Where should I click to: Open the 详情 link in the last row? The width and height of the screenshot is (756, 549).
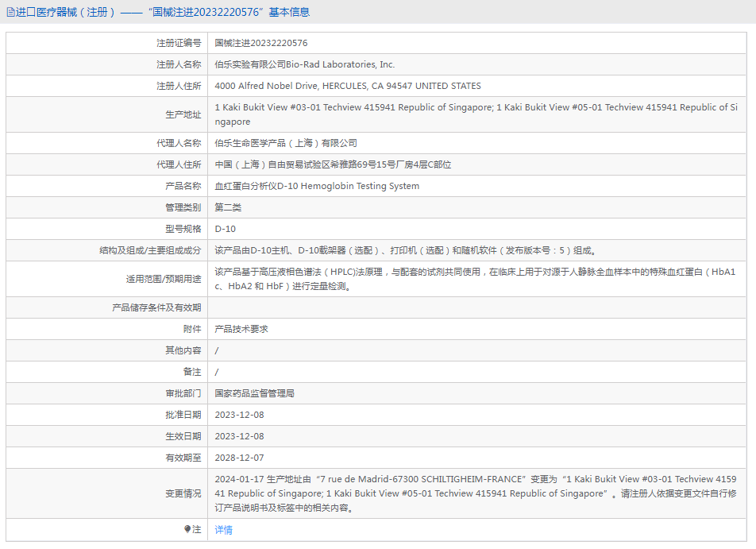pyautogui.click(x=224, y=530)
